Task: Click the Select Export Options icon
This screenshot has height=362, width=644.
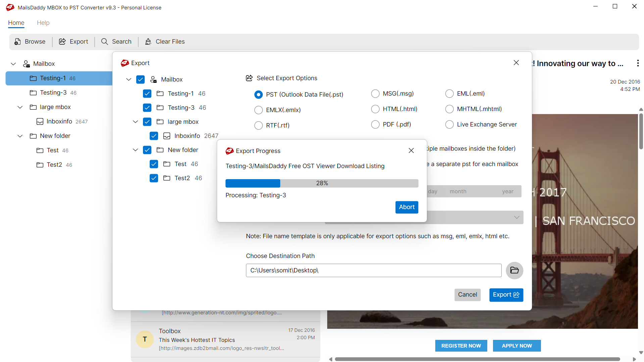Action: (249, 78)
